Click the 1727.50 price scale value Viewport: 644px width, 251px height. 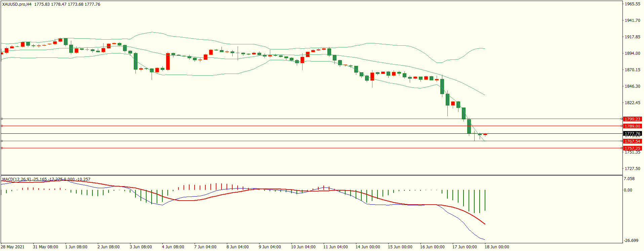click(x=632, y=169)
